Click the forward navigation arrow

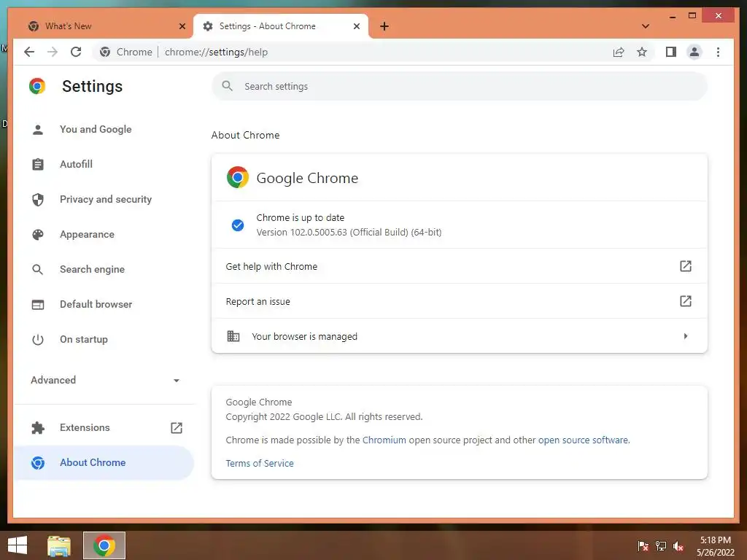tap(53, 52)
